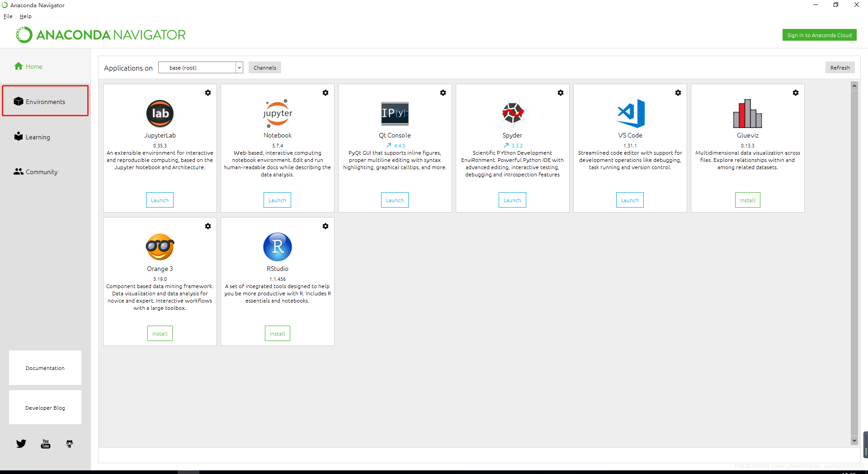Open the Environments tab
The height and width of the screenshot is (474, 868).
click(45, 101)
